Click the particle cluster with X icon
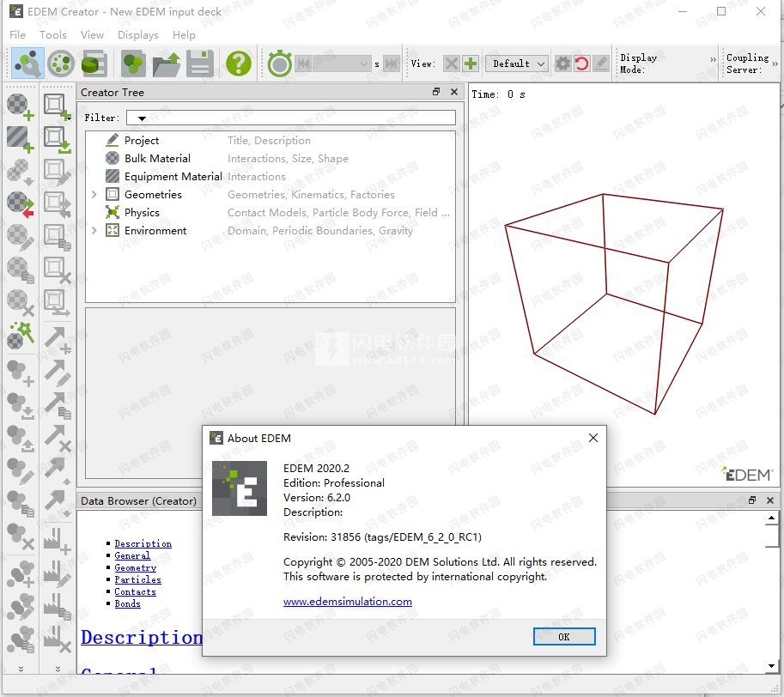Screen dimensions: 784x697 [21, 536]
